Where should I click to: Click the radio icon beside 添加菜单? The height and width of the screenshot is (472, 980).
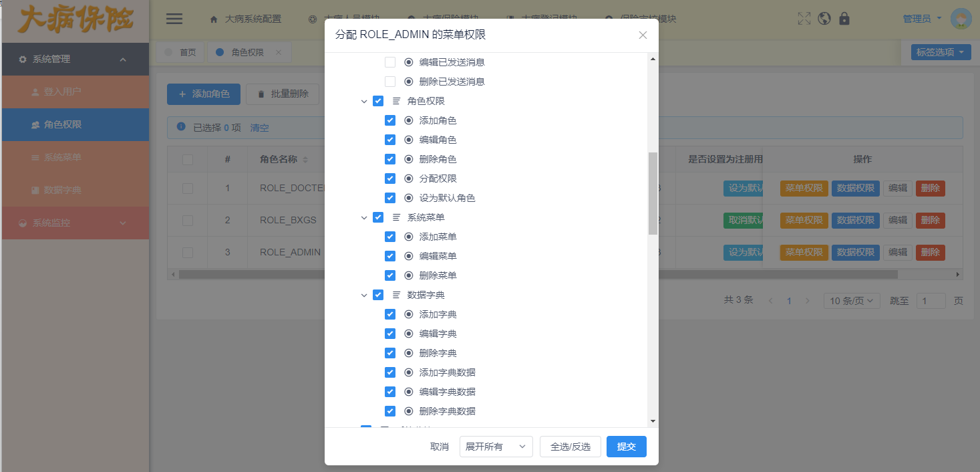coord(409,237)
